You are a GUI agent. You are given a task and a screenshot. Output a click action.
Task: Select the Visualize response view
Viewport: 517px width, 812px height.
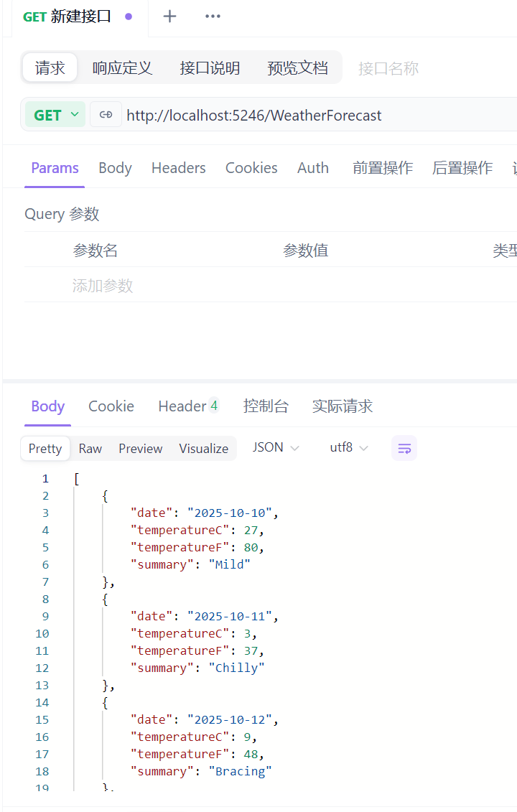[x=203, y=448]
